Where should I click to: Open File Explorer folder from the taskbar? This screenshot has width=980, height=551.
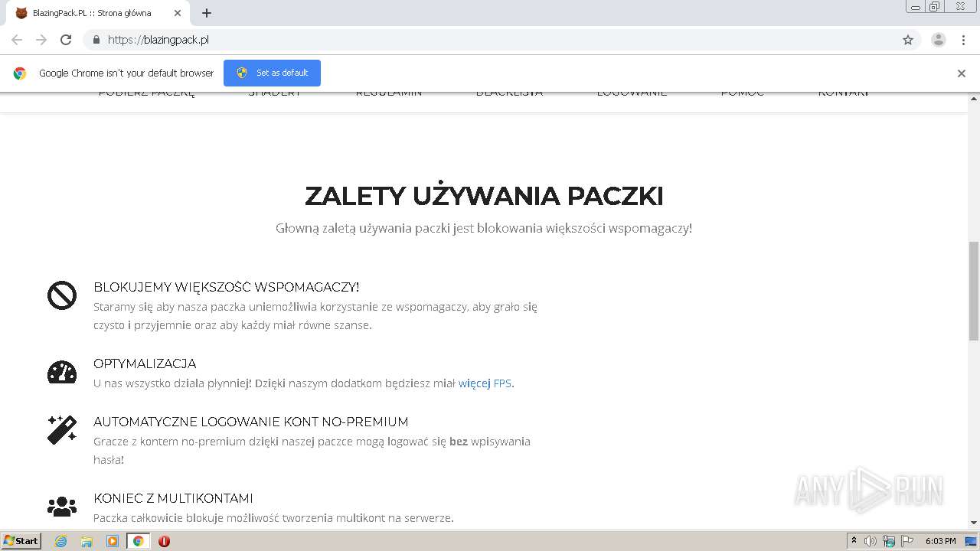tap(87, 541)
